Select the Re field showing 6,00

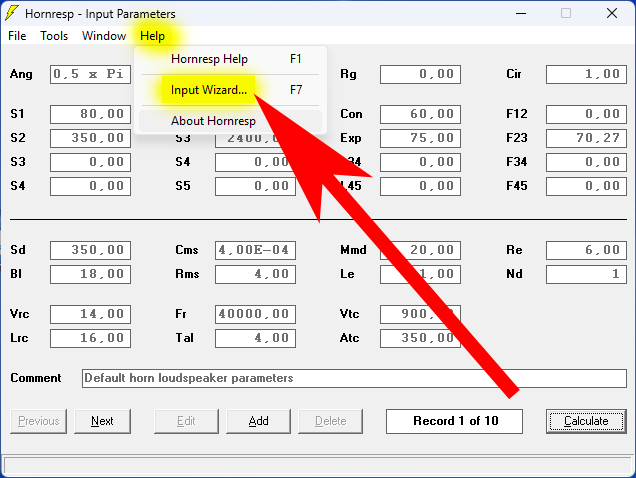586,250
